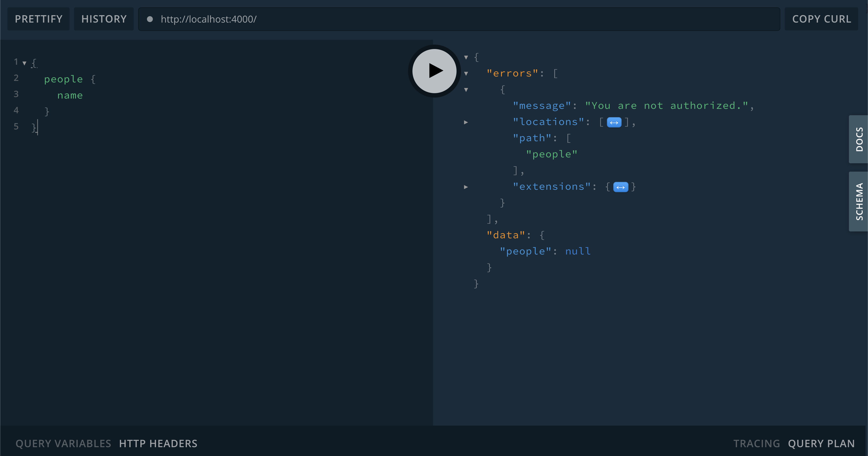Open the Query Variables panel

pyautogui.click(x=63, y=443)
